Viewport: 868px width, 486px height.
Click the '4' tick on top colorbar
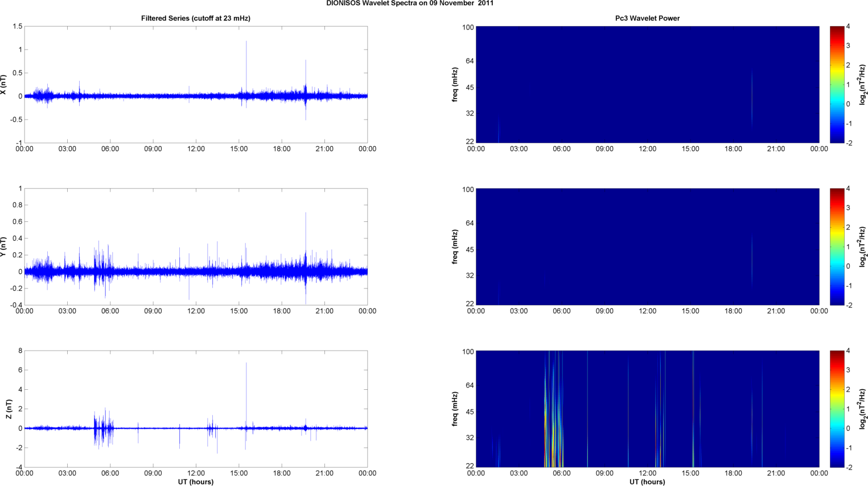(848, 26)
